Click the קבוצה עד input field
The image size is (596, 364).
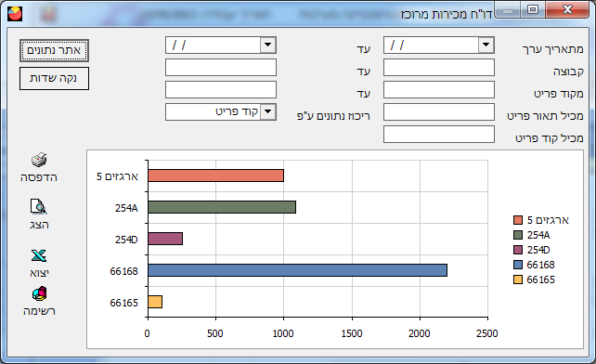coord(221,68)
